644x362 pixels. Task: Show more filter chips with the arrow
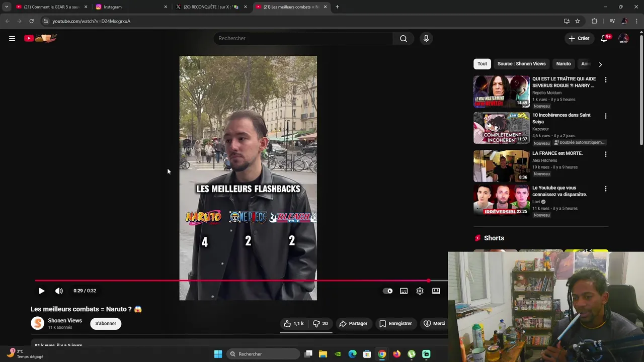tap(600, 64)
